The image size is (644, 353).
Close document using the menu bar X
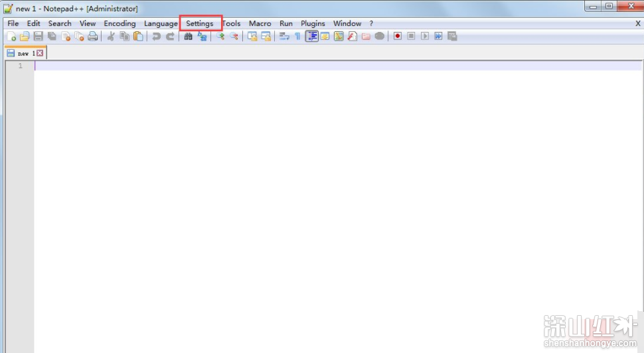click(638, 23)
